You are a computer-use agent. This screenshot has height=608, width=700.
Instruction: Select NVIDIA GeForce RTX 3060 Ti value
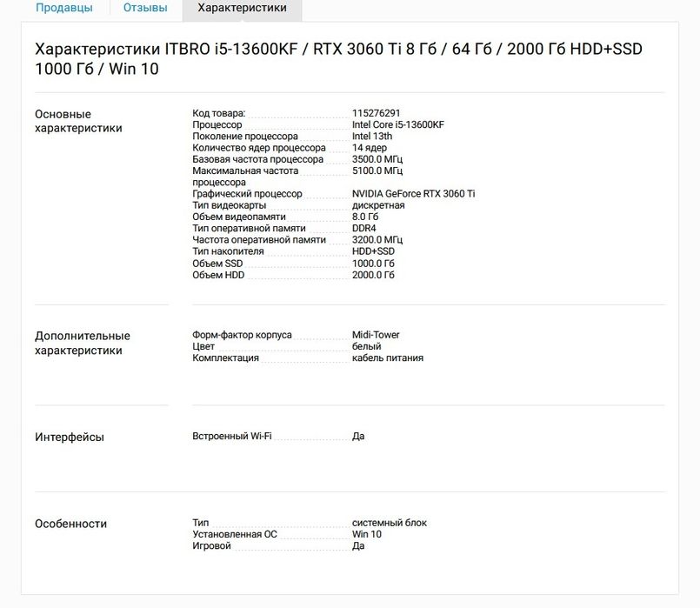click(413, 194)
